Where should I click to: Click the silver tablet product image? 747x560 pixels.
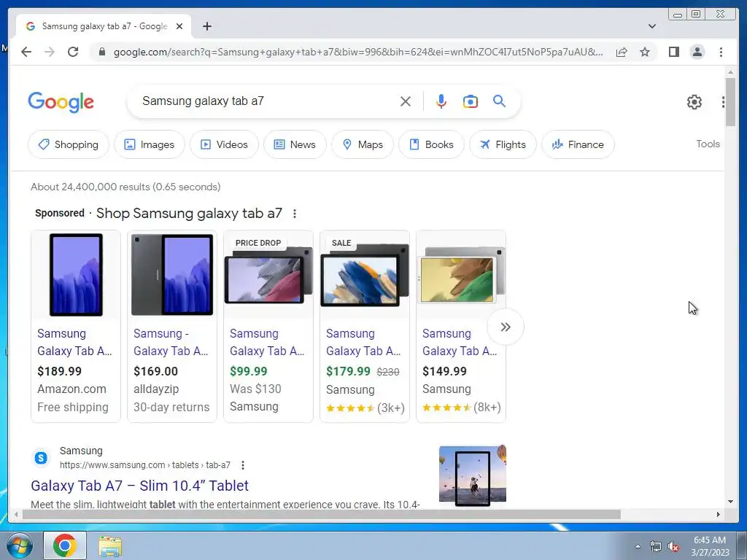point(461,275)
